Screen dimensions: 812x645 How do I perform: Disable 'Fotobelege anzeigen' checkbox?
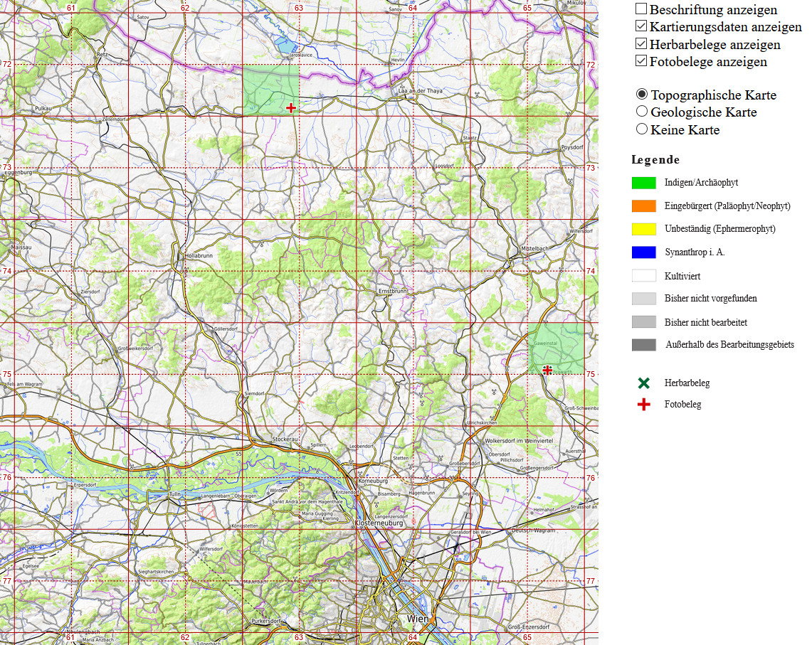pos(641,60)
